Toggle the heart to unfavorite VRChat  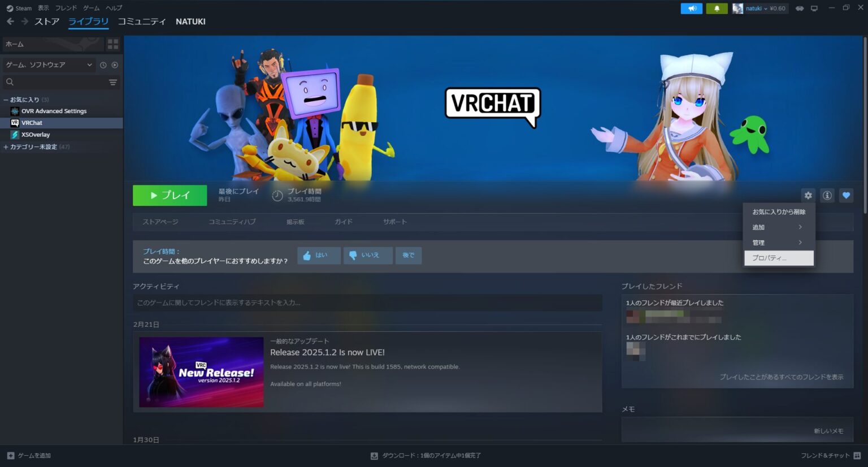[846, 195]
